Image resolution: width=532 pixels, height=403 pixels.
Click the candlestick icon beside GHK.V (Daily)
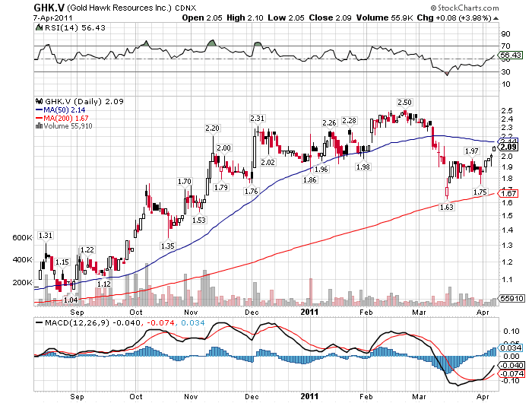point(39,101)
